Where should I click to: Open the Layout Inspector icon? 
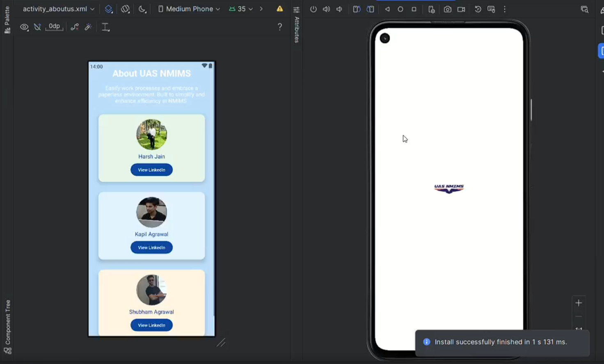click(584, 9)
